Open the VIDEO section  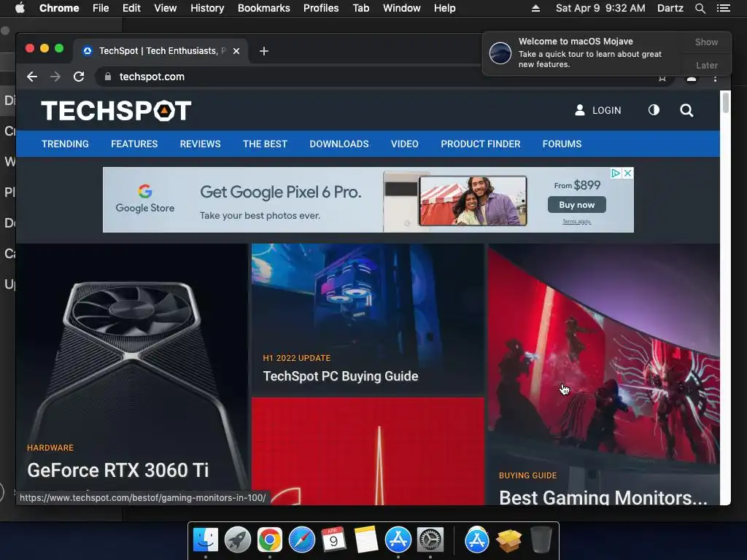(404, 144)
